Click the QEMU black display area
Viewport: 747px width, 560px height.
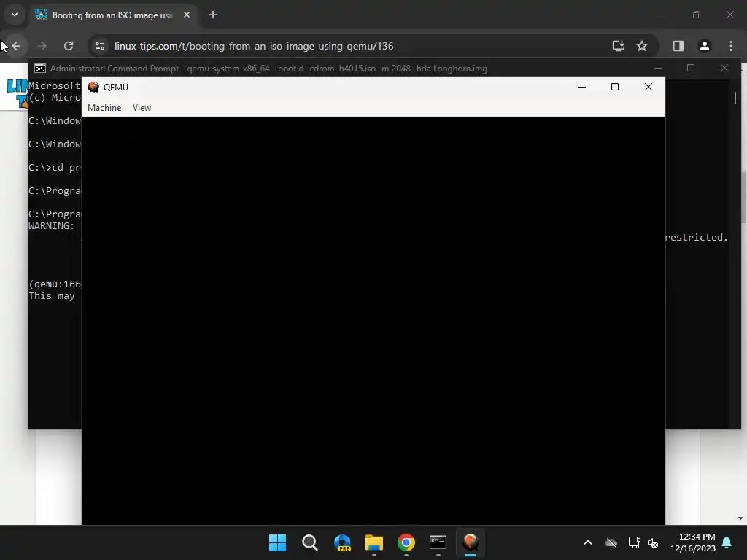(373, 321)
